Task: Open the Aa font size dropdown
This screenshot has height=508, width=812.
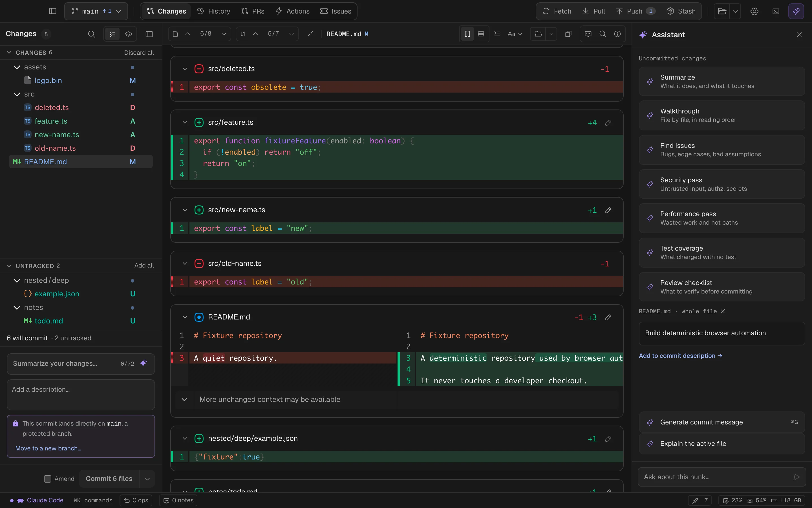Action: pos(515,34)
